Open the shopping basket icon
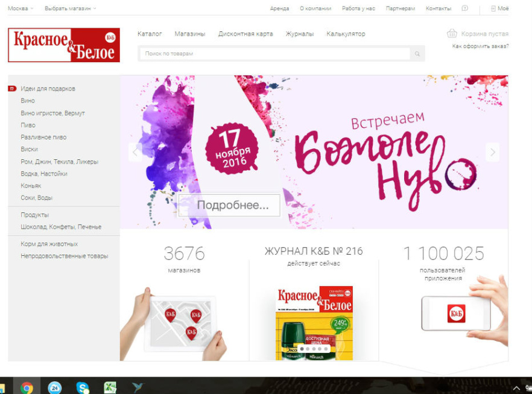 pos(452,33)
